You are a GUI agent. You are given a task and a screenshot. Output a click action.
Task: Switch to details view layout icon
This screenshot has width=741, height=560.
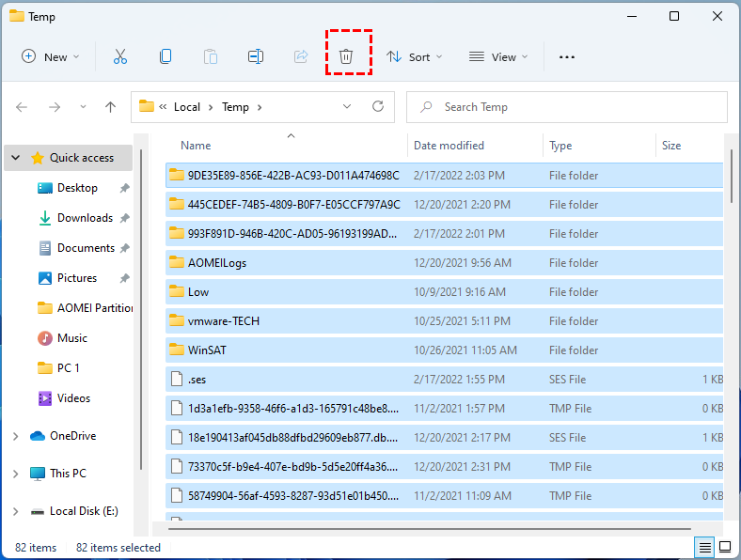[703, 547]
